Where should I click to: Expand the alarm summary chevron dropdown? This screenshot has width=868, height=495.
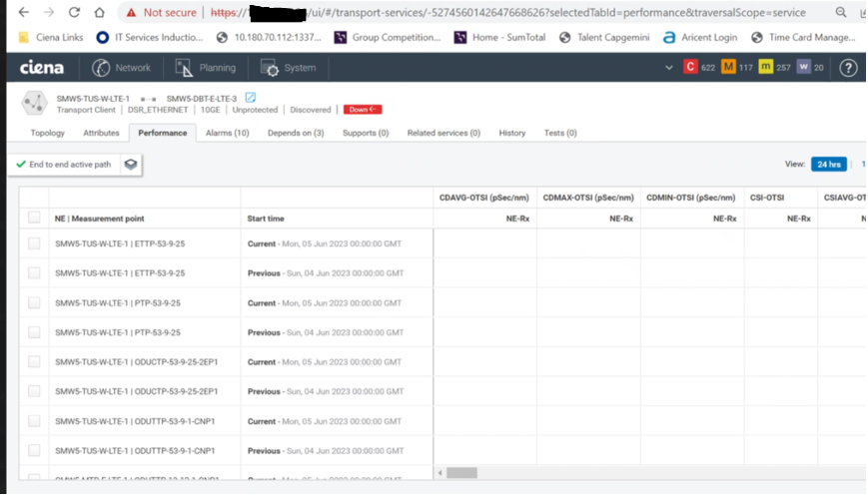pyautogui.click(x=669, y=68)
